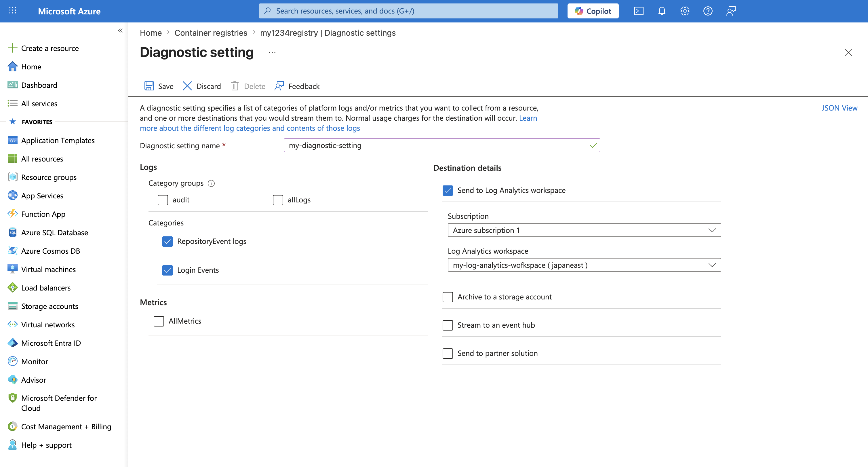Open portal settings gear icon
This screenshot has height=467, width=868.
(684, 11)
